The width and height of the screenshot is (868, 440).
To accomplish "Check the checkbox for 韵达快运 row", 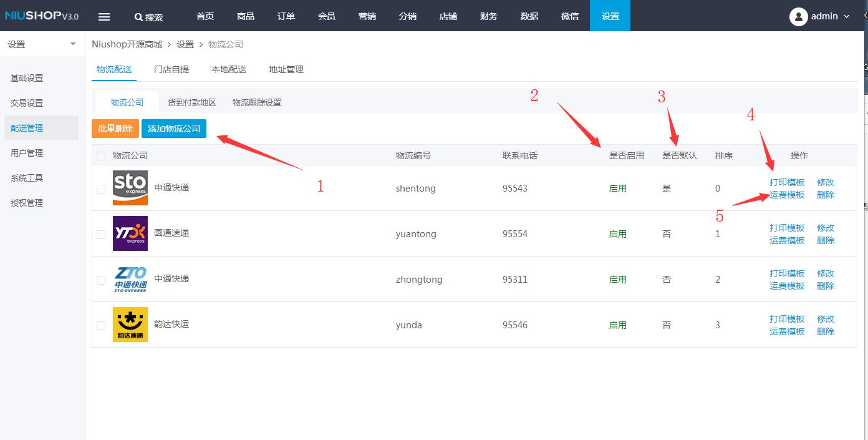I will click(100, 324).
